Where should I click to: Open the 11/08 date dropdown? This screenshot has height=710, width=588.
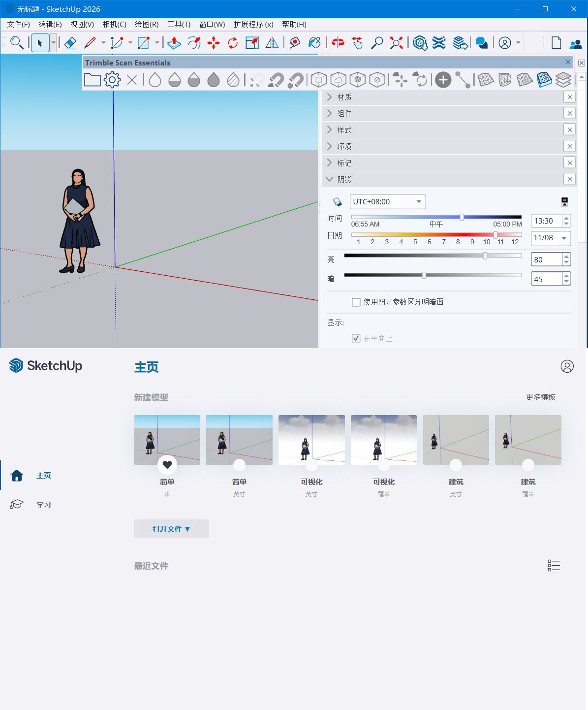tap(564, 238)
